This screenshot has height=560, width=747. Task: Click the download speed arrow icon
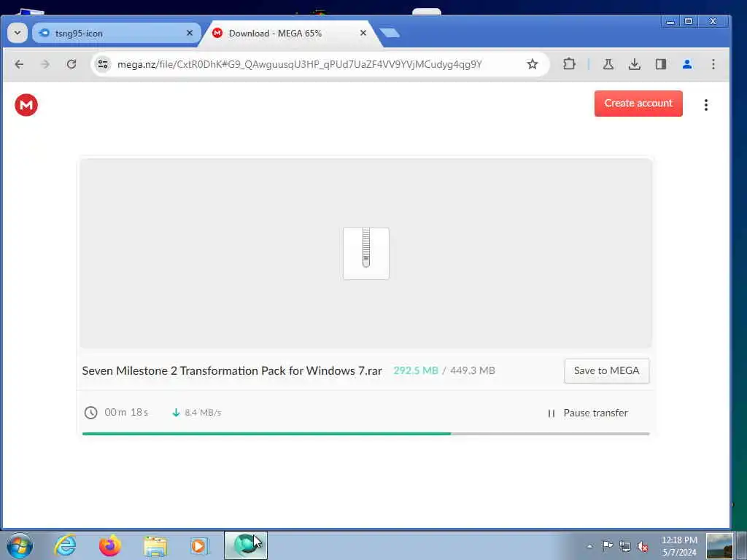[x=176, y=413]
